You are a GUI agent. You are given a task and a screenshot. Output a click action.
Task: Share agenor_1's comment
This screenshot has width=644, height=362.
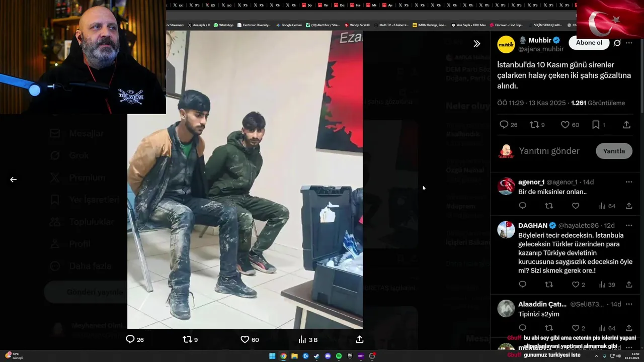coord(629,206)
